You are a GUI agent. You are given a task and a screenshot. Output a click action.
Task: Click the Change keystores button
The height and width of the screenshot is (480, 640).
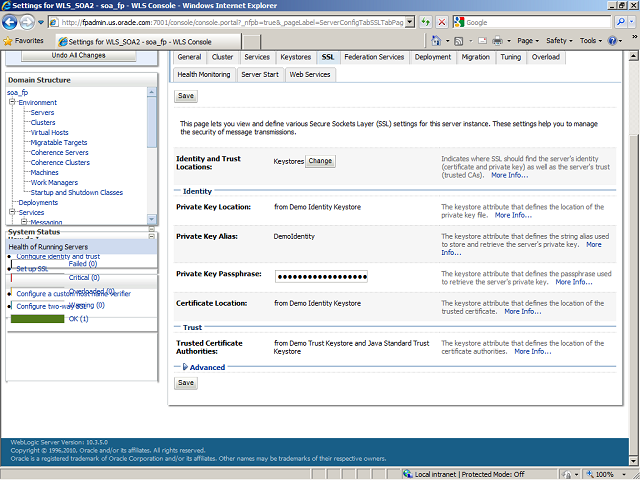320,160
